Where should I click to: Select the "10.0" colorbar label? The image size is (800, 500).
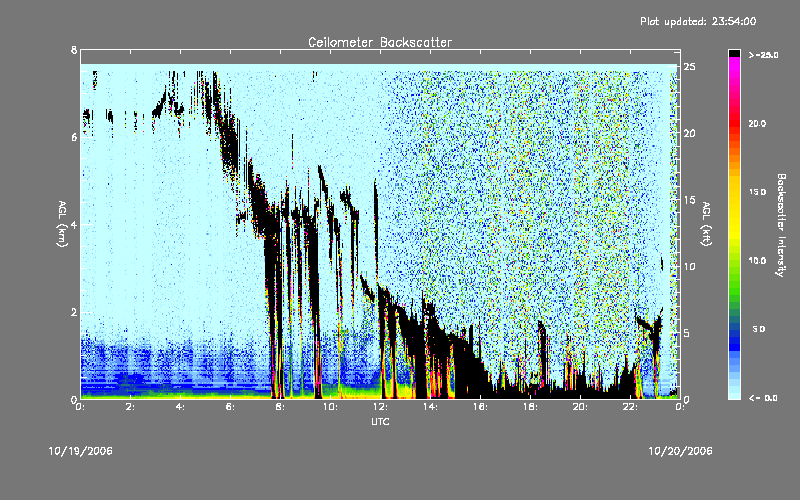pos(757,260)
